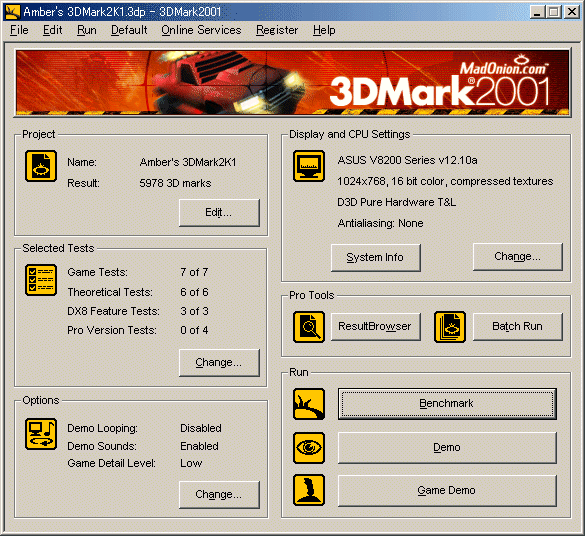
Task: Launch the ResultBrowser
Action: click(376, 327)
